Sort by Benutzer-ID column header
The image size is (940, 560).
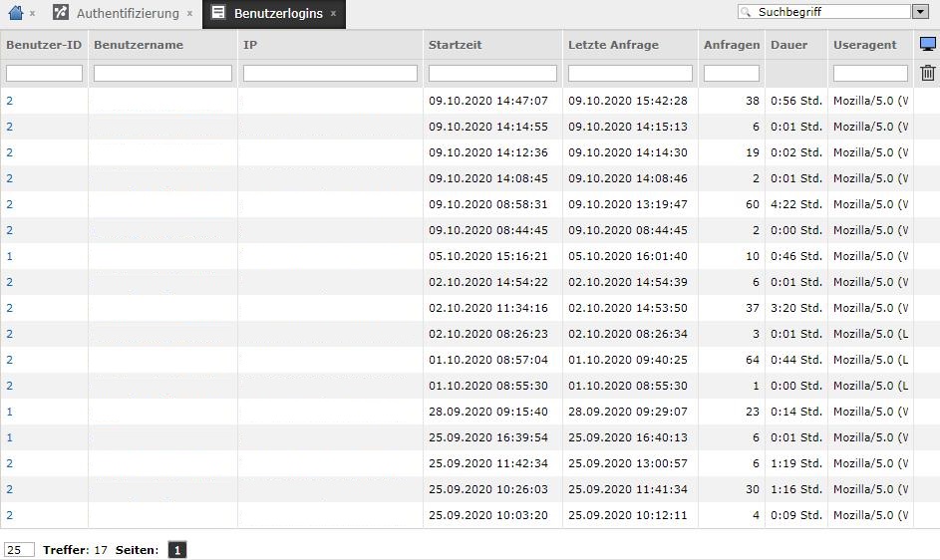[44, 45]
